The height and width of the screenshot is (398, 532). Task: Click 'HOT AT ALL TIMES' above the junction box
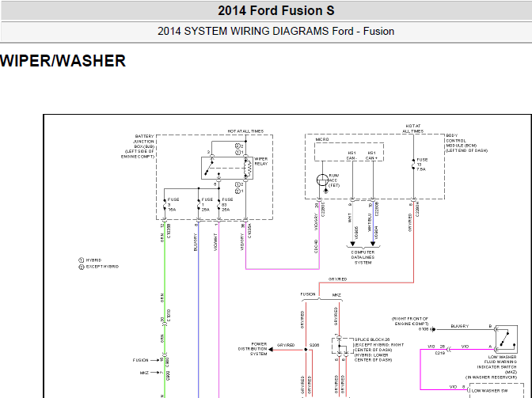pyautogui.click(x=245, y=131)
